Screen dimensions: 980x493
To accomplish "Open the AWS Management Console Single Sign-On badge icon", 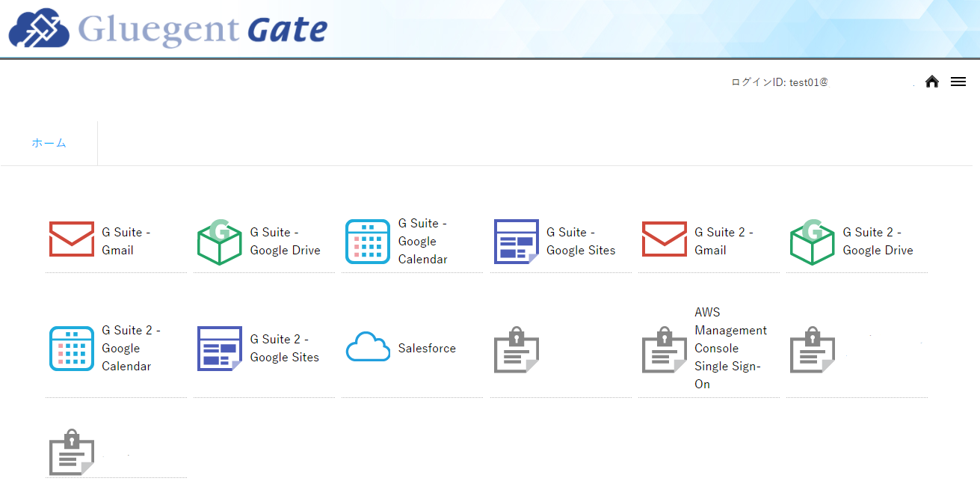I will pyautogui.click(x=665, y=349).
